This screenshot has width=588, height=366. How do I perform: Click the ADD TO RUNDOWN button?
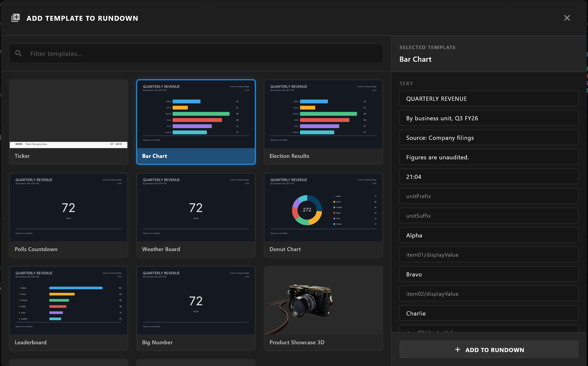[x=489, y=350]
